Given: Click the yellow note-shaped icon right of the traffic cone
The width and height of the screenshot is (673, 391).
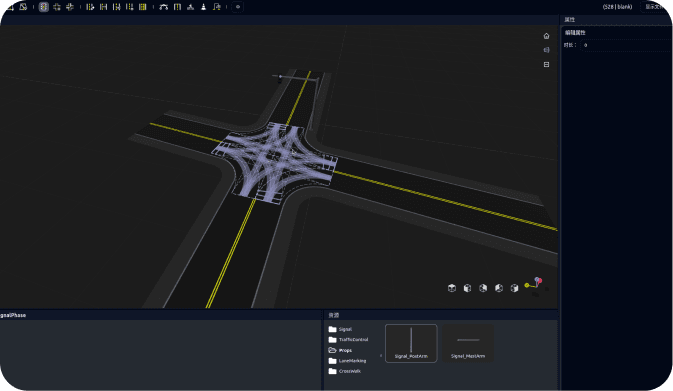Looking at the screenshot, I should (217, 7).
